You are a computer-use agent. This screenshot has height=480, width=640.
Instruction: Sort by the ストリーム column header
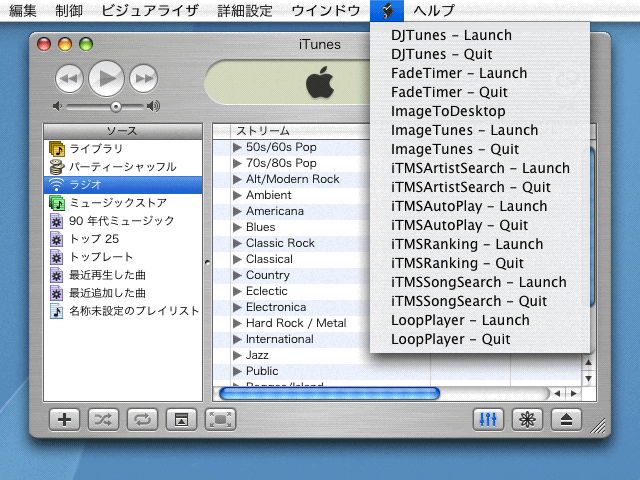pyautogui.click(x=300, y=131)
